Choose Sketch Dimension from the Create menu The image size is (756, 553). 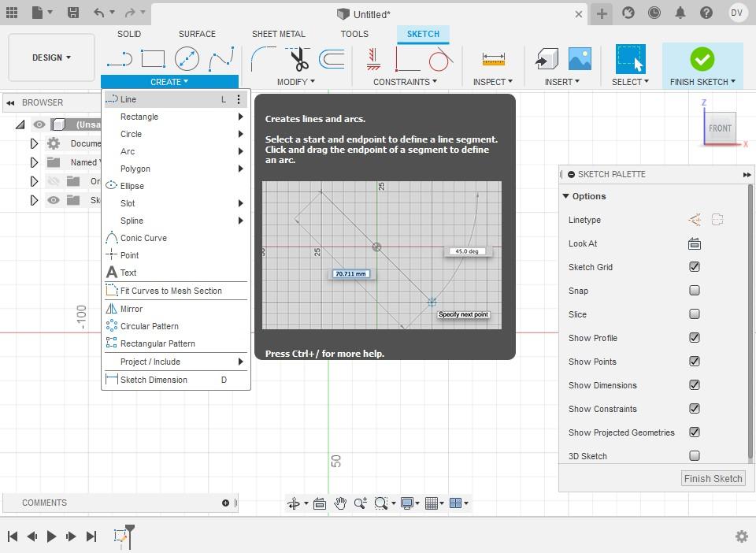point(176,380)
